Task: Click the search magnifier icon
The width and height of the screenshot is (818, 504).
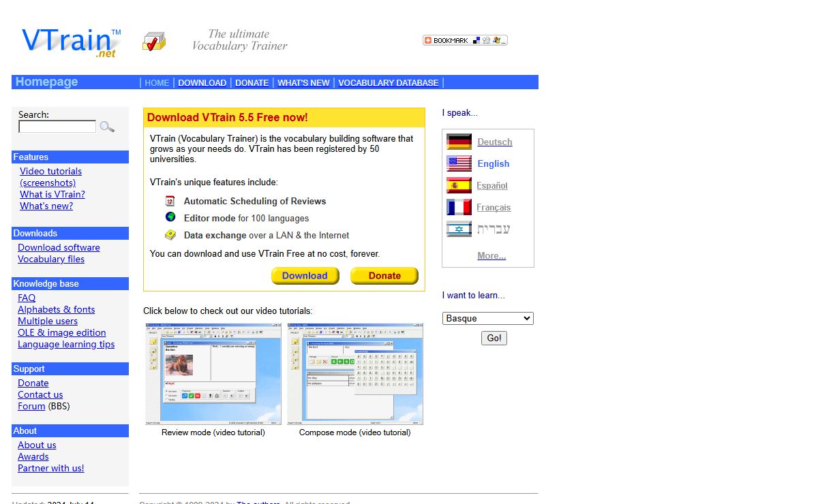Action: click(107, 127)
